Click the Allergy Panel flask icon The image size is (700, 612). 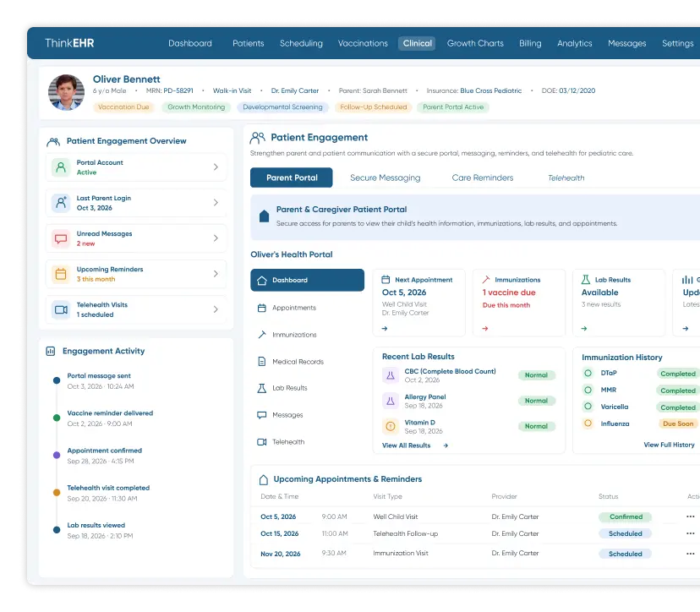click(x=391, y=401)
